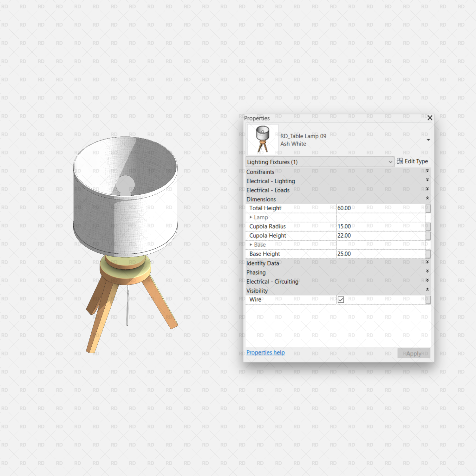Expand the Base parameter group
The height and width of the screenshot is (476, 476).
click(x=251, y=245)
